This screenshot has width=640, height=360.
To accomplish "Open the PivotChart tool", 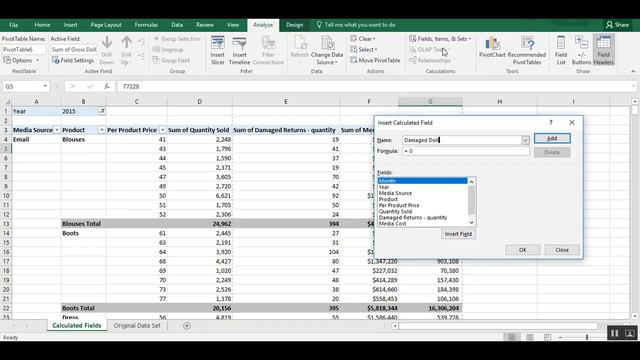I will coord(492,47).
